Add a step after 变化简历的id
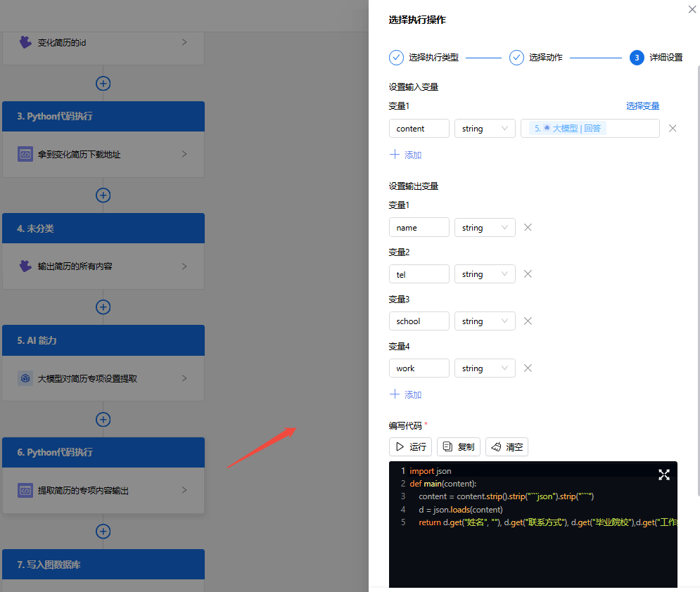 103,84
